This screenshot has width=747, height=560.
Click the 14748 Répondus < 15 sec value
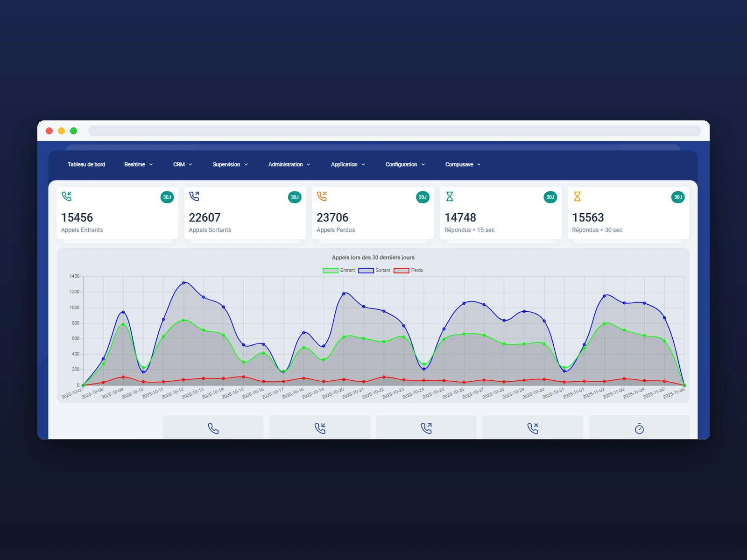(460, 217)
